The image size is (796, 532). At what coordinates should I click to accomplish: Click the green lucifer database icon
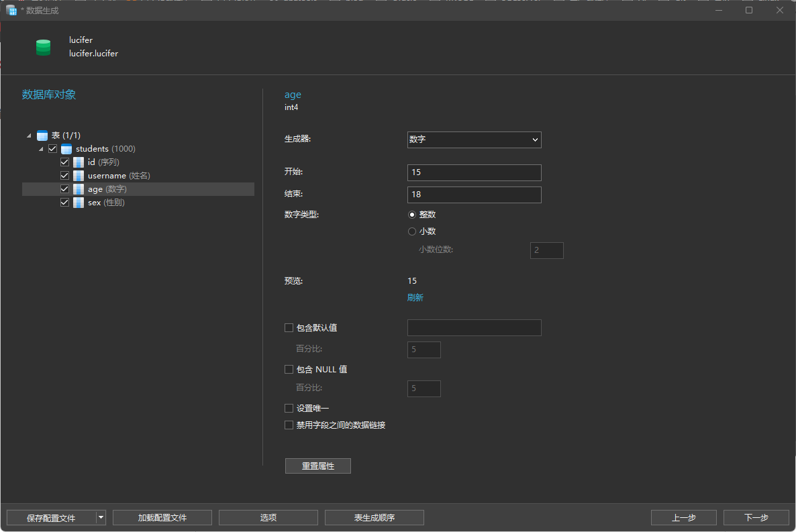(43, 47)
